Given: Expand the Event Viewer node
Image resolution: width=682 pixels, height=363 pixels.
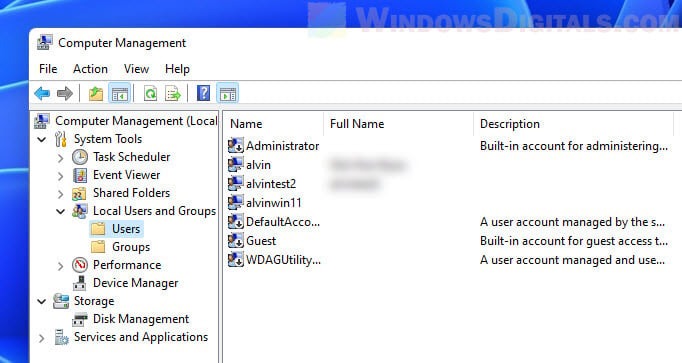Looking at the screenshot, I should (60, 176).
